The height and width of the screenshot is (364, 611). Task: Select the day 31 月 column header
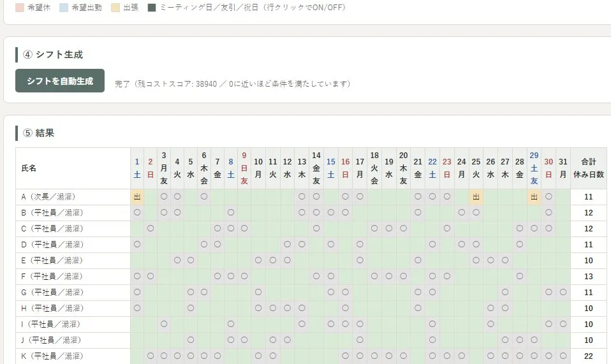(563, 168)
